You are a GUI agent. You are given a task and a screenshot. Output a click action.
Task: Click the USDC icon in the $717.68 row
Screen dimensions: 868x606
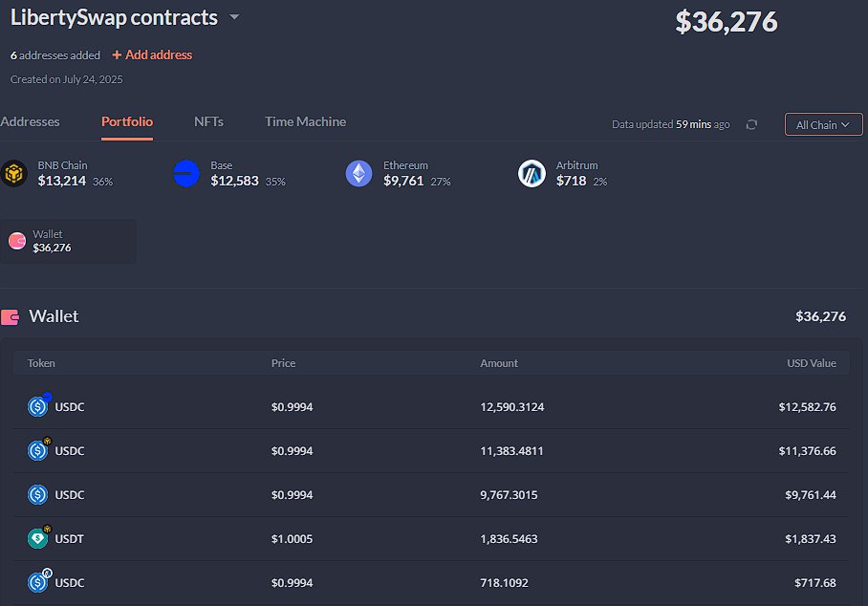37,583
